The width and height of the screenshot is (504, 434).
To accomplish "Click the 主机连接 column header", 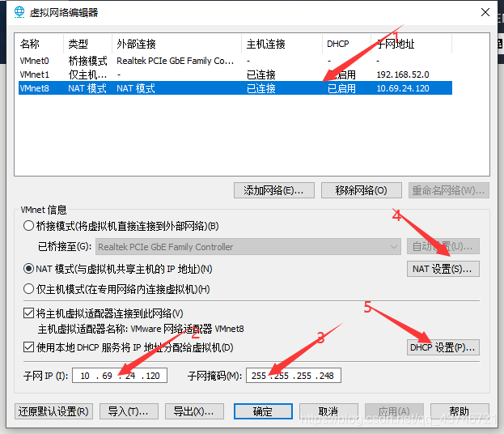I will [282, 44].
